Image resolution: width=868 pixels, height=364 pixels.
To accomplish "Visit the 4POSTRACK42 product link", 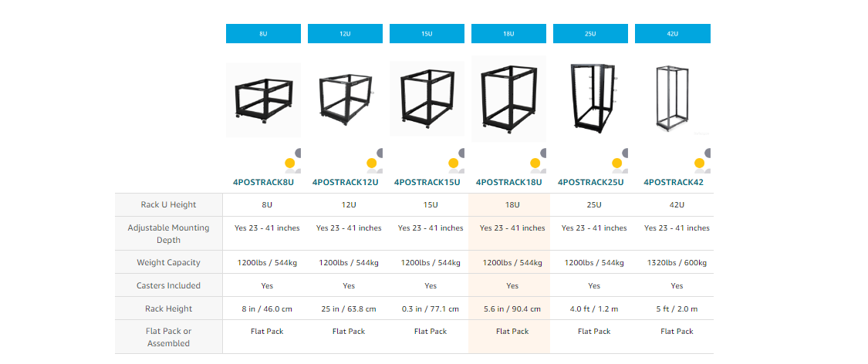I will [x=671, y=183].
